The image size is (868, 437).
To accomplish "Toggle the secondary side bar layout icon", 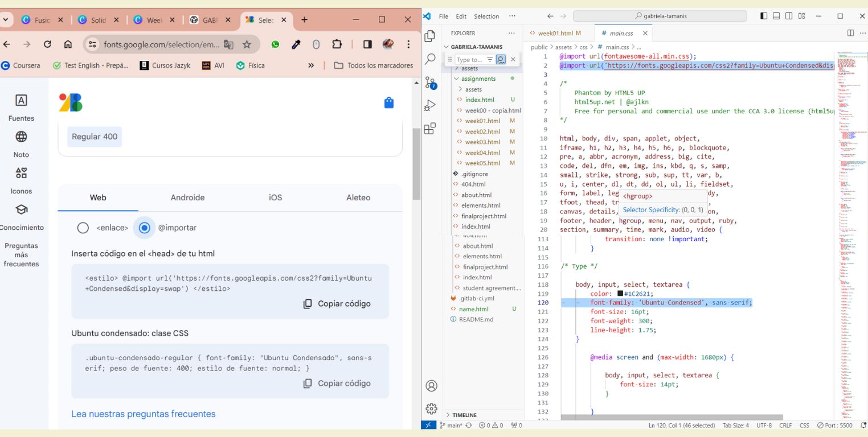I will pyautogui.click(x=789, y=16).
